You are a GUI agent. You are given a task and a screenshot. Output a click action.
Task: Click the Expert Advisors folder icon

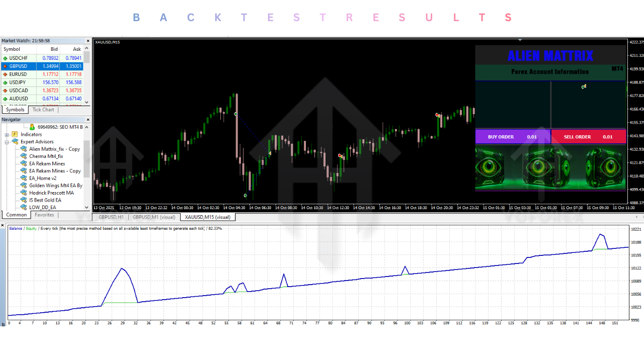[15, 142]
